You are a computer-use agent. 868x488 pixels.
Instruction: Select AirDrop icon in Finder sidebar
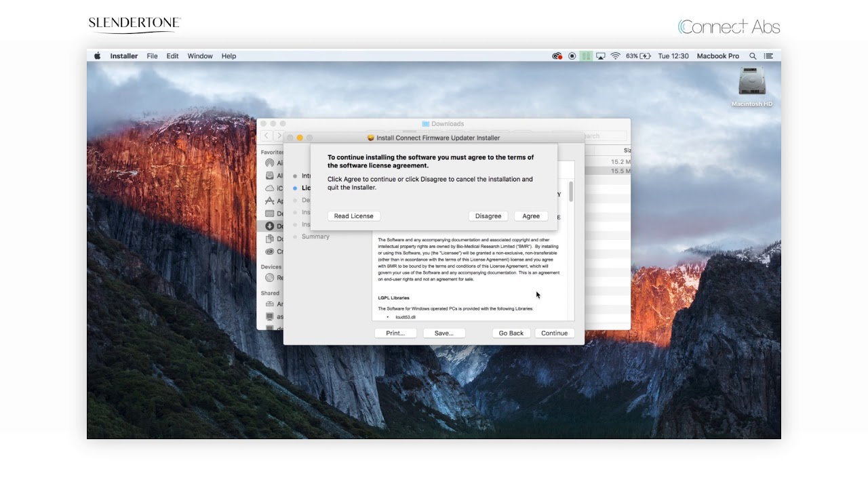[270, 163]
